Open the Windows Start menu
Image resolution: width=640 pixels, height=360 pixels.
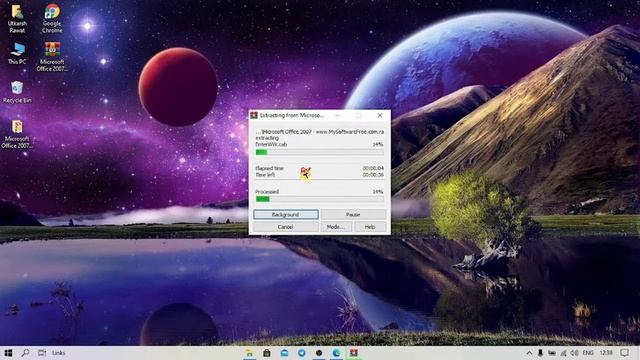tap(8, 353)
